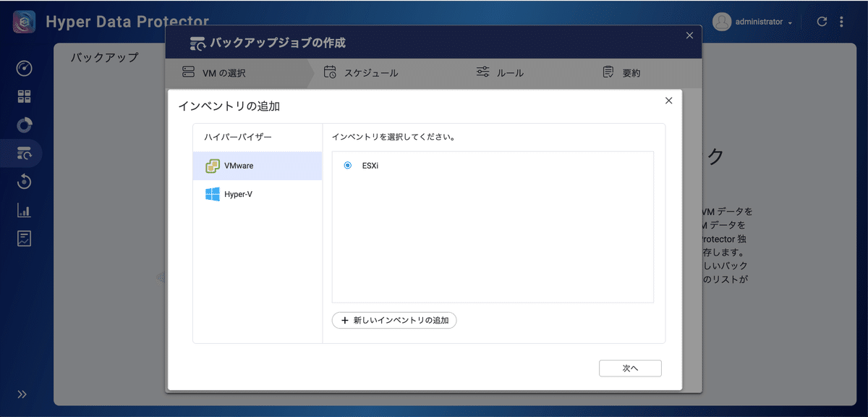Open the inventory grid icon in sidebar
The height and width of the screenshot is (417, 868).
pos(25,97)
